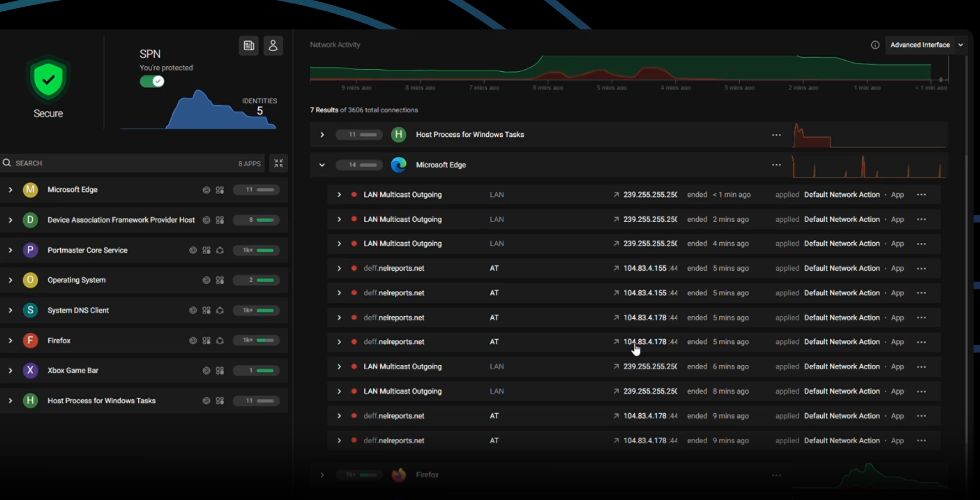Click Host Process sidebar grid icon
Image resolution: width=980 pixels, height=500 pixels.
tap(220, 401)
